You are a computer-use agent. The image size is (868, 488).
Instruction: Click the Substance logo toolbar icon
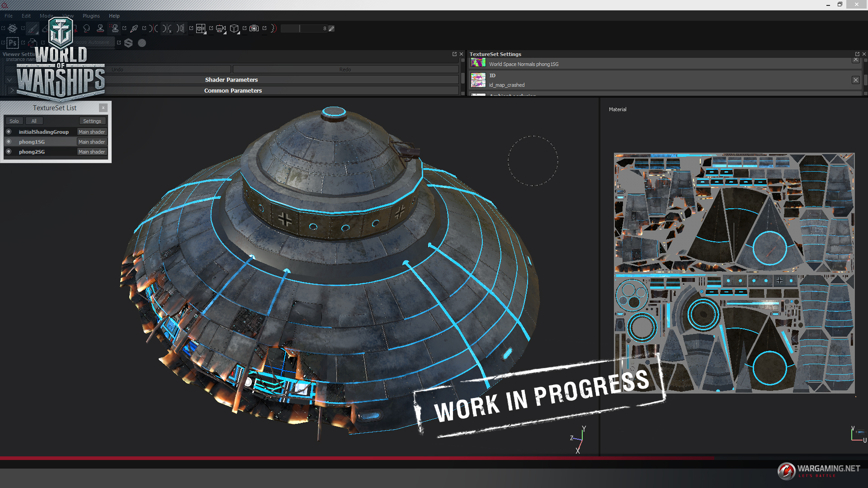coord(13,28)
